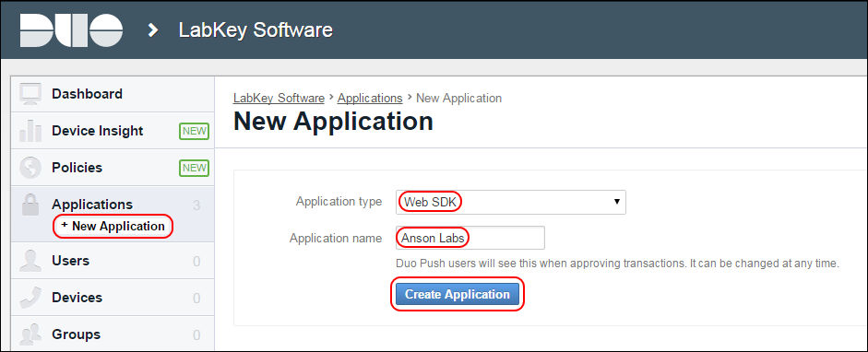Open the Application type dropdown
Image resolution: width=868 pixels, height=352 pixels.
pyautogui.click(x=511, y=202)
